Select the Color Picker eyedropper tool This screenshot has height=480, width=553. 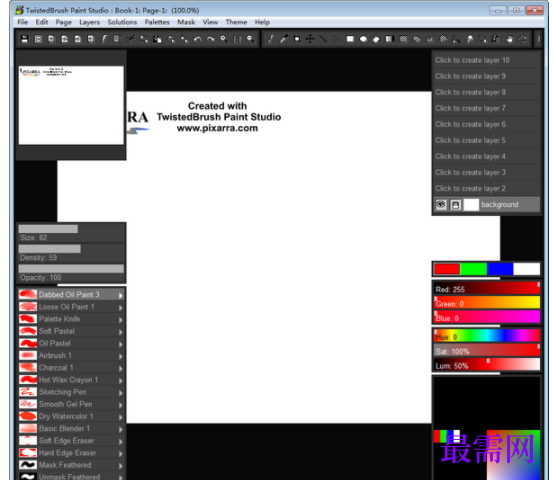pyautogui.click(x=284, y=39)
